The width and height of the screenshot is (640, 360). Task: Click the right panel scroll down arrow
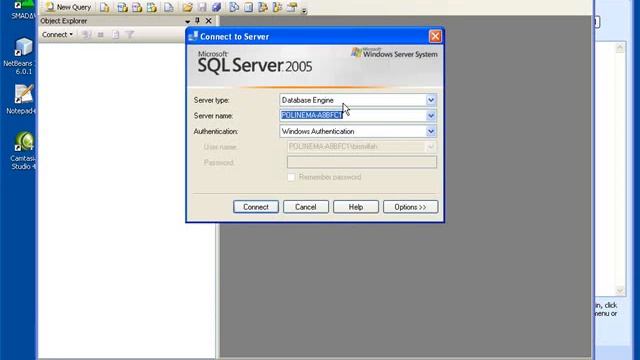pyautogui.click(x=620, y=291)
